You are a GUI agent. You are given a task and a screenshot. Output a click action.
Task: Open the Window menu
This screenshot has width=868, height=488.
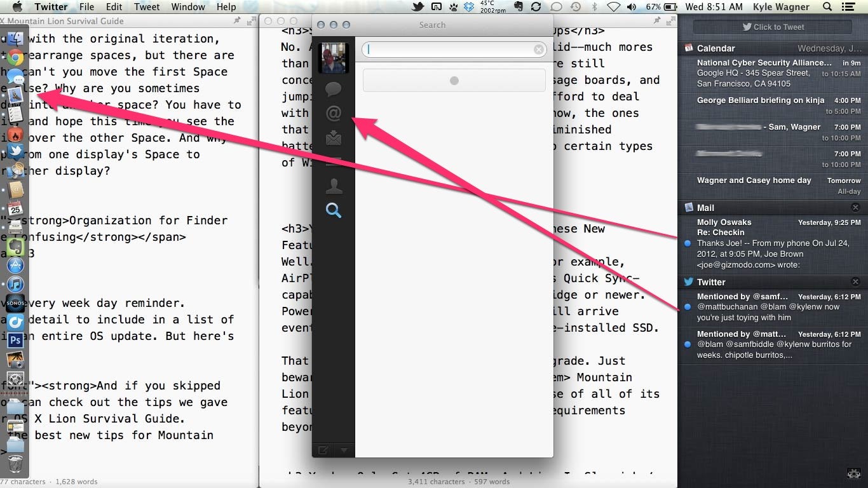(x=188, y=7)
